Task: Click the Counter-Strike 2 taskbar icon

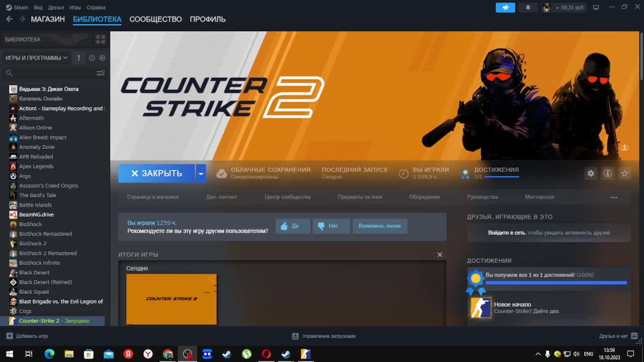Action: 305,354
